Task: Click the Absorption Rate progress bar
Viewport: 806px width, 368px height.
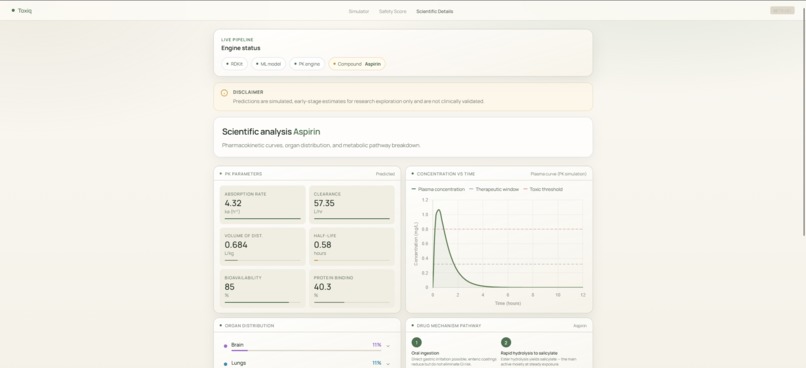Action: coord(263,218)
